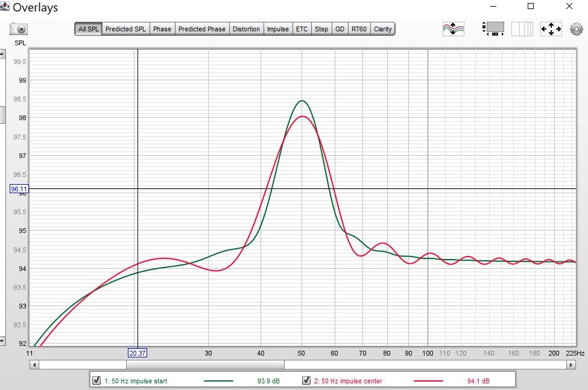Screen dimensions: 588x390
Task: Open the Distortion tab
Action: tap(246, 29)
